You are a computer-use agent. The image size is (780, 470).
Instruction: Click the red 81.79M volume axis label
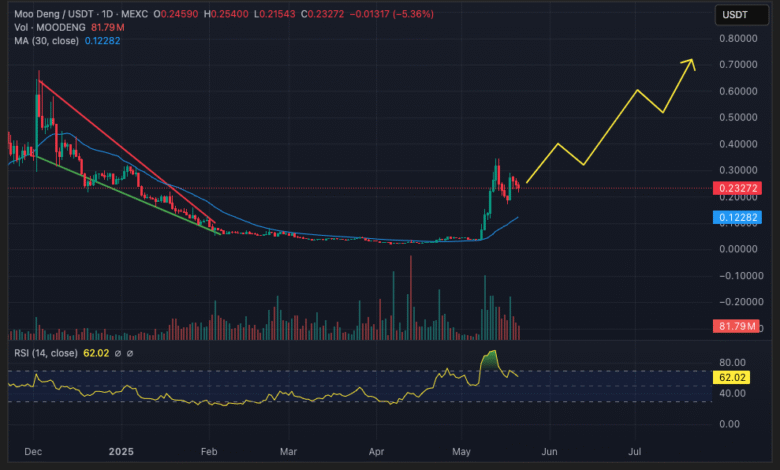point(736,326)
